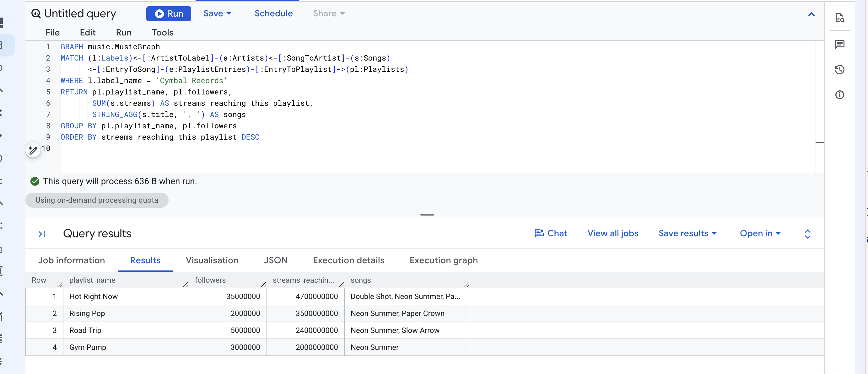This screenshot has width=868, height=374.
Task: Switch to the Execution graph tab
Action: 444,260
